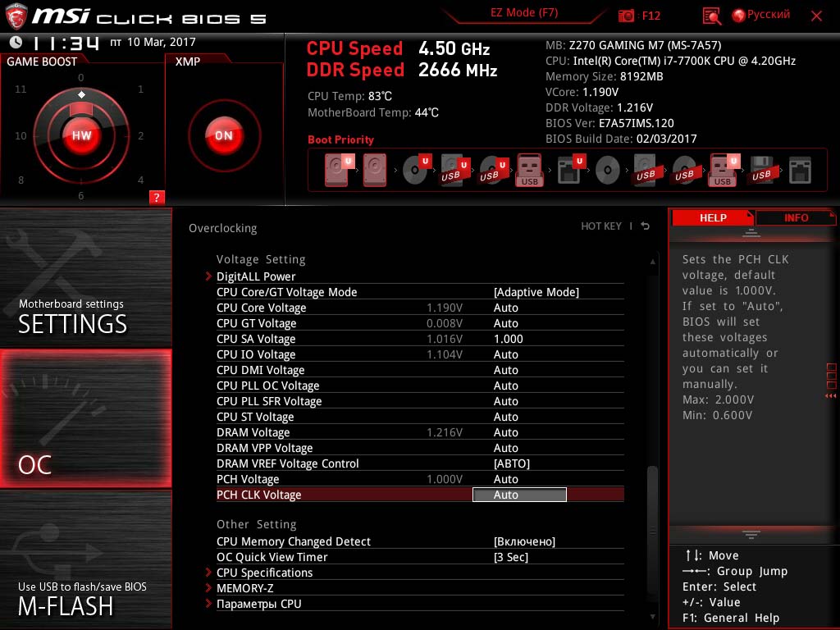Select the CD boot icon without badge
This screenshot has height=630, width=840.
pyautogui.click(x=608, y=171)
